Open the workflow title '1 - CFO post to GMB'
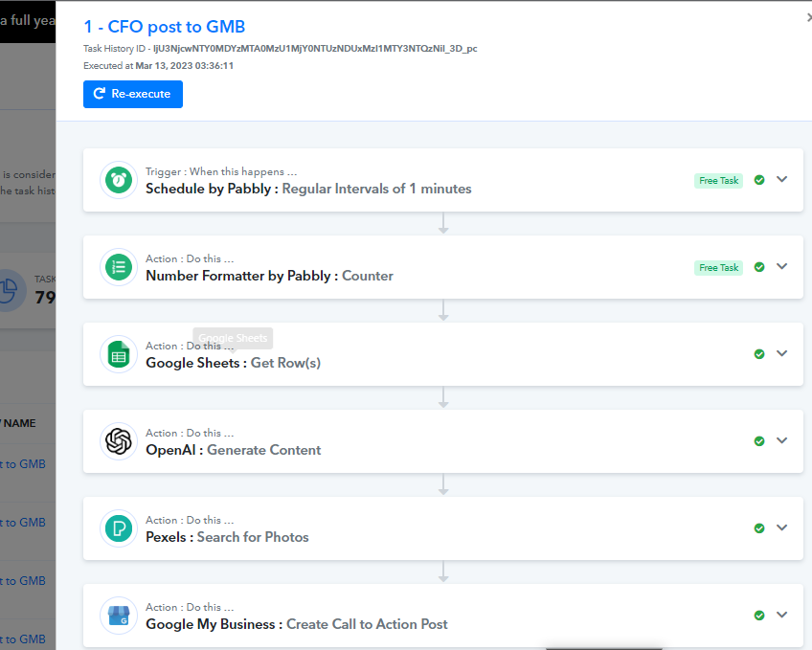This screenshot has width=812, height=650. point(164,27)
